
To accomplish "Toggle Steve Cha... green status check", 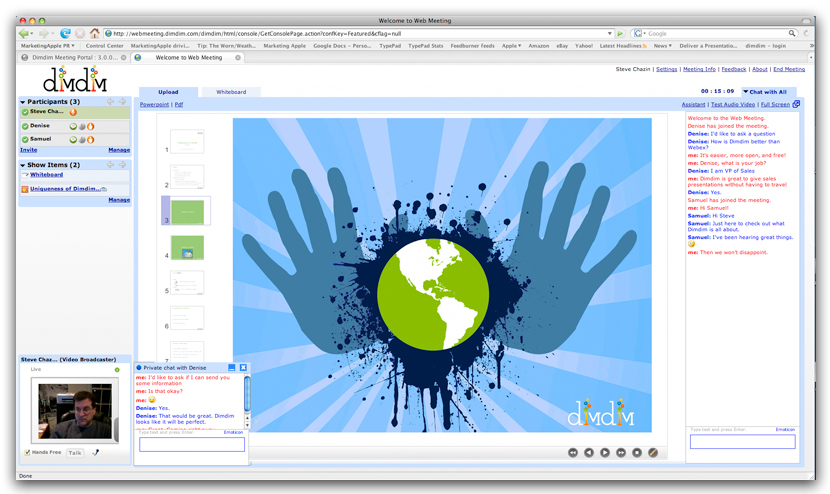I will (x=25, y=112).
